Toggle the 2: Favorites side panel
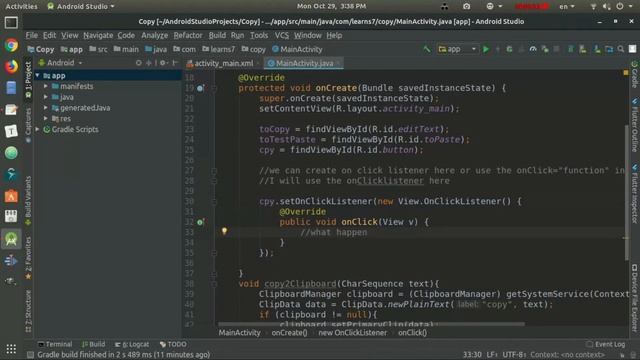The image size is (640, 360). [28, 258]
